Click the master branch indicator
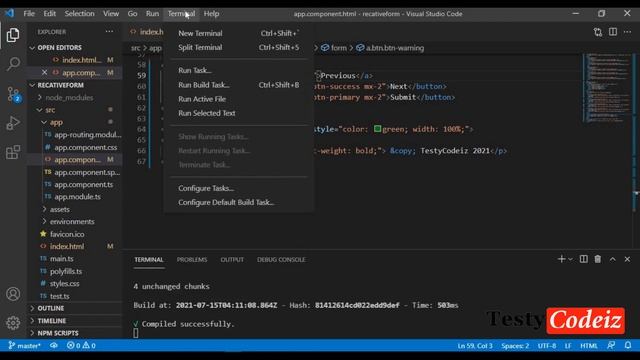The height and width of the screenshot is (360, 640). pyautogui.click(x=24, y=345)
